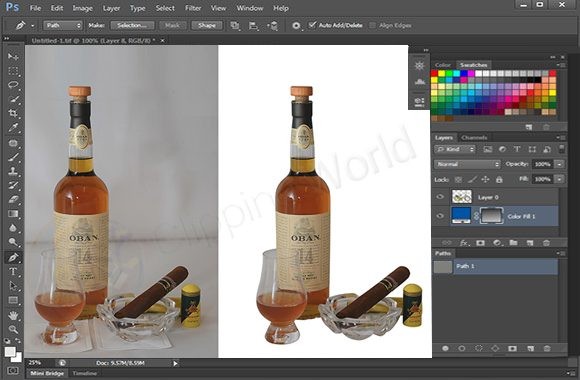580x380 pixels.
Task: Open the Opacity slider arrow
Action: pyautogui.click(x=560, y=164)
